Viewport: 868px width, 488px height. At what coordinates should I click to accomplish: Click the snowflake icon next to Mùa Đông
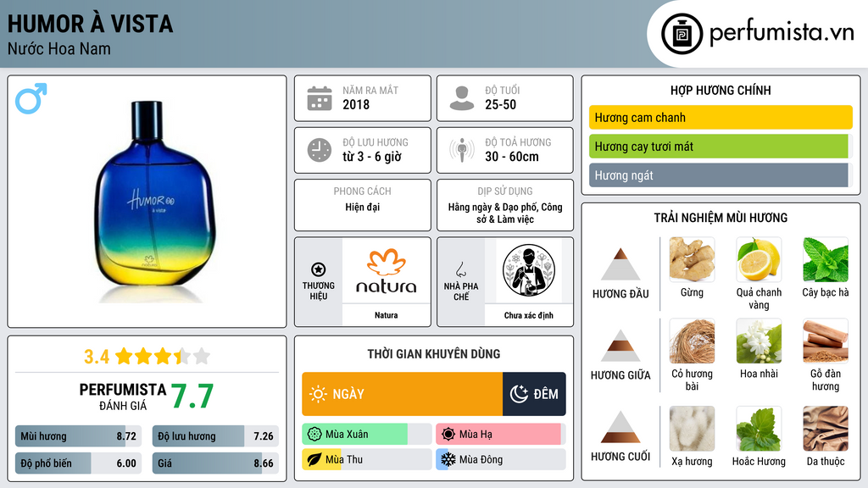point(448,459)
